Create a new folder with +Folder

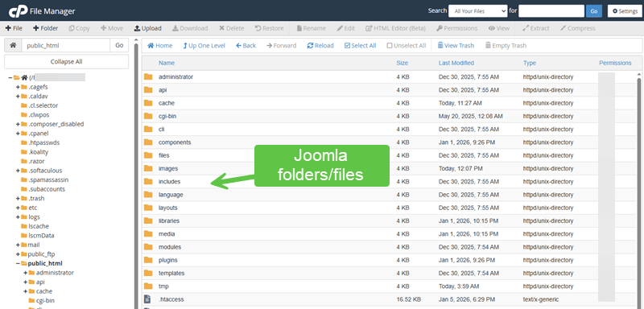(x=46, y=28)
